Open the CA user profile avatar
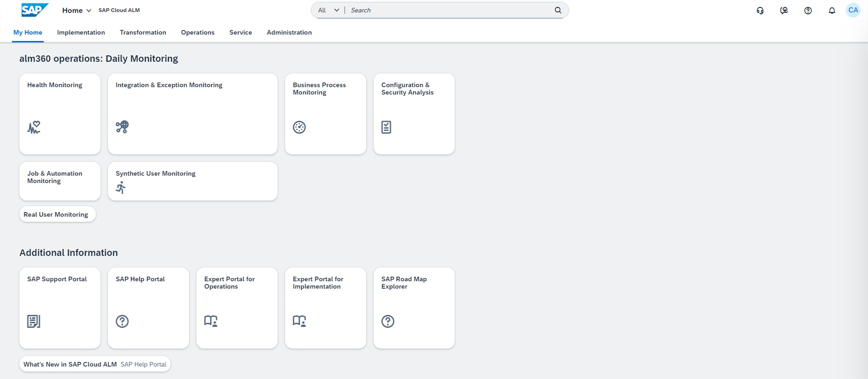Viewport: 868px width, 379px height. coord(853,10)
